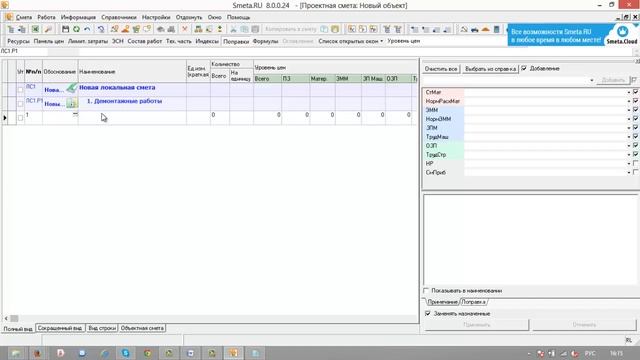
Task: Click 1. Демонтажные работы row text
Action: tap(124, 101)
